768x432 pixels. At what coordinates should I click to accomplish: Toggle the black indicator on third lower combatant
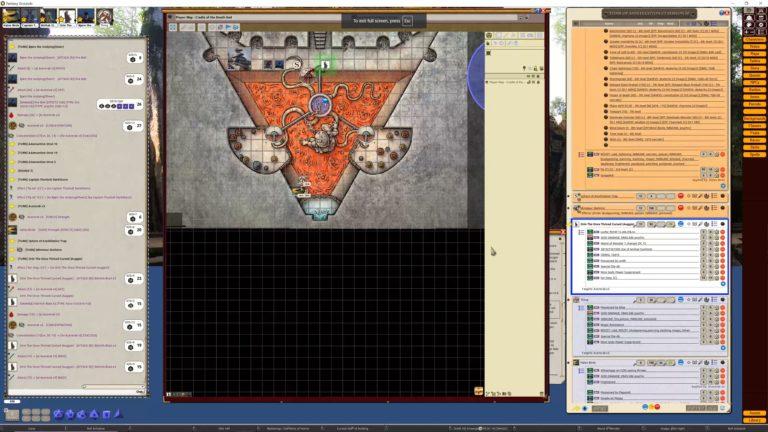(x=722, y=363)
